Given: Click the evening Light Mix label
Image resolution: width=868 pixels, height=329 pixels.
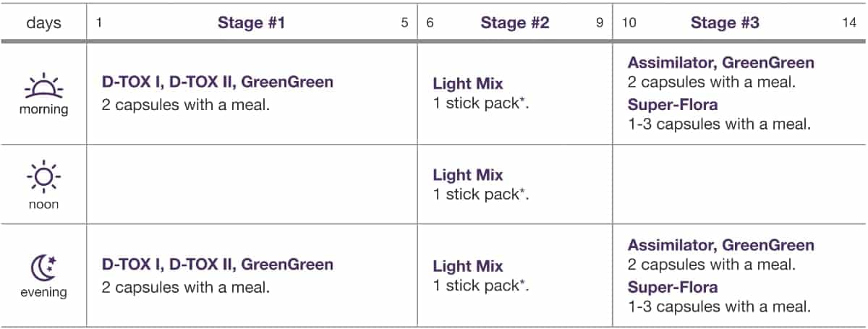Looking at the screenshot, I should click(468, 266).
